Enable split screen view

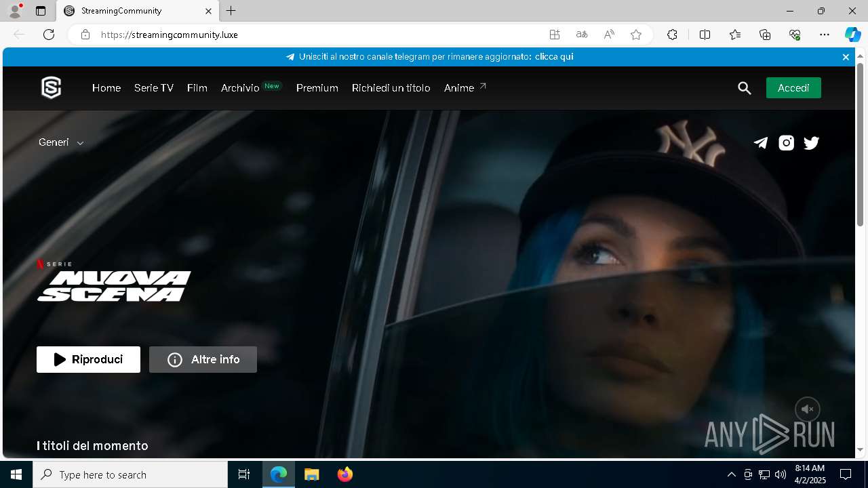705,35
